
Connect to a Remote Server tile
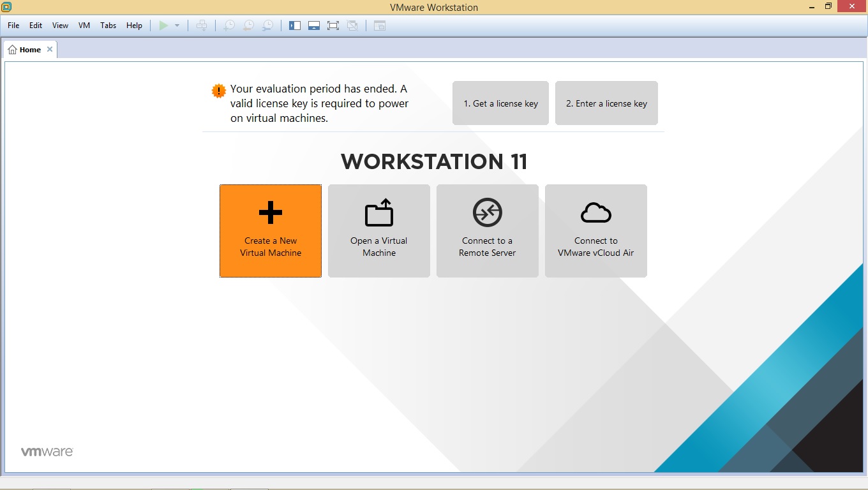click(x=488, y=231)
